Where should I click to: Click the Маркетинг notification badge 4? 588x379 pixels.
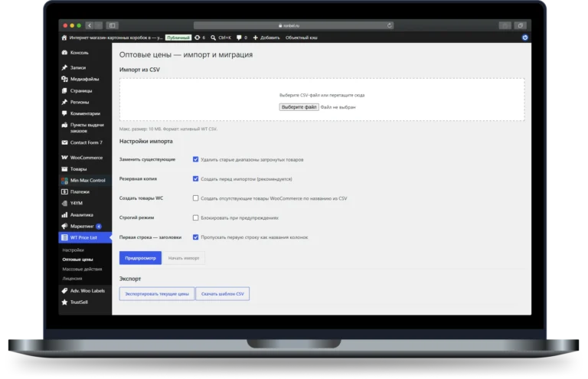[x=99, y=227]
